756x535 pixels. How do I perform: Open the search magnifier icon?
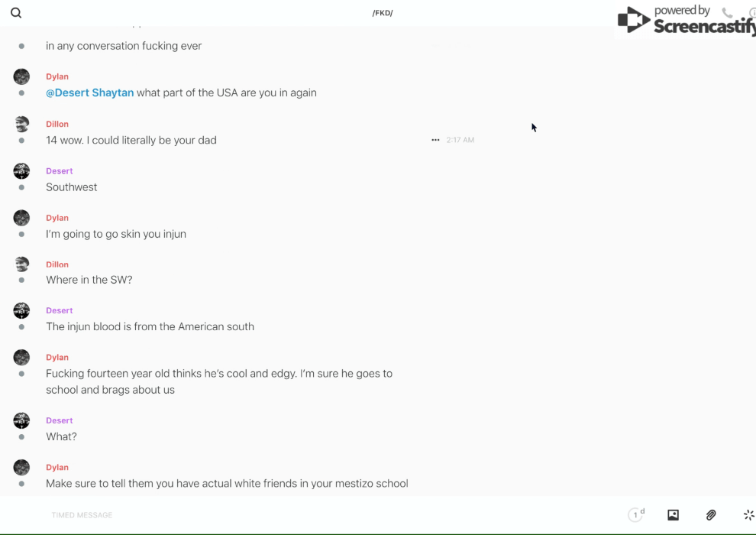coord(16,13)
